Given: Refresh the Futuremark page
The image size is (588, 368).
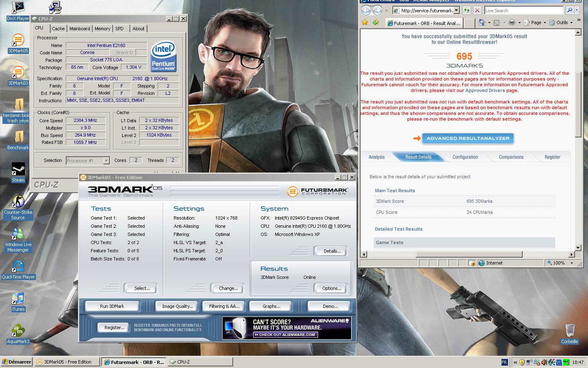Looking at the screenshot, I should tap(466, 10).
